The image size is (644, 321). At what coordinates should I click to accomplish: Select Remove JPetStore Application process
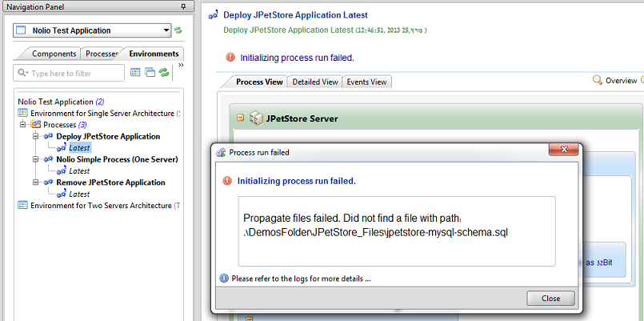click(111, 183)
